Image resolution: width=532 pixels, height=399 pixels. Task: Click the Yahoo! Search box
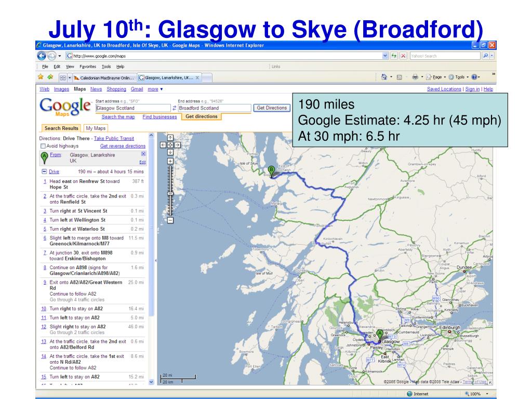point(445,56)
